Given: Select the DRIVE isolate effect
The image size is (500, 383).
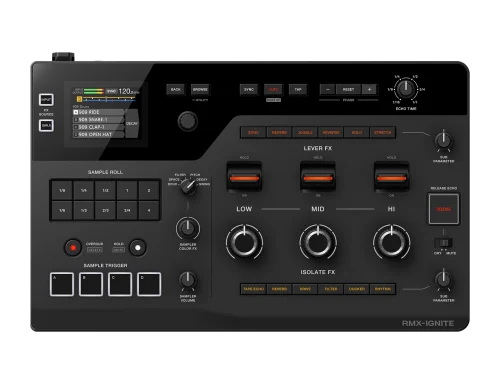Looking at the screenshot, I should [x=305, y=289].
